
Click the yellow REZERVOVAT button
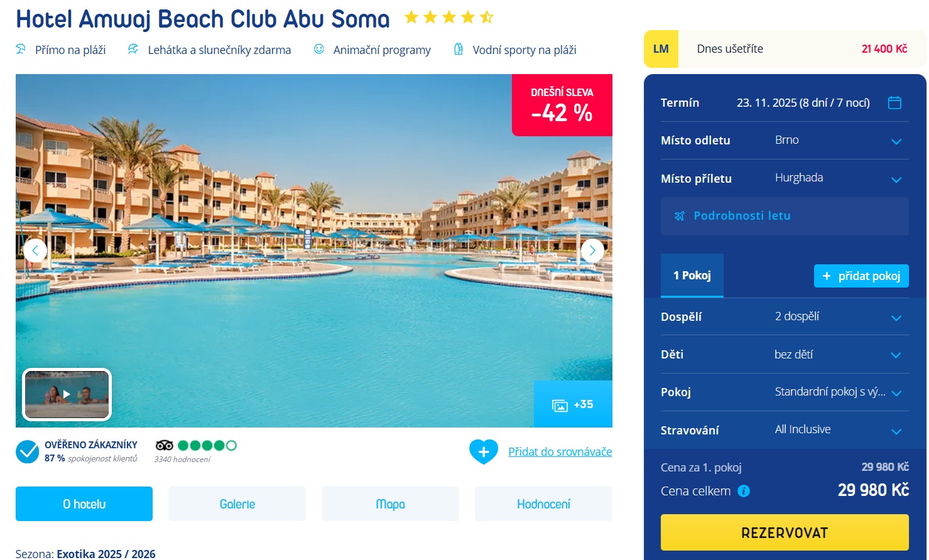coord(785,532)
